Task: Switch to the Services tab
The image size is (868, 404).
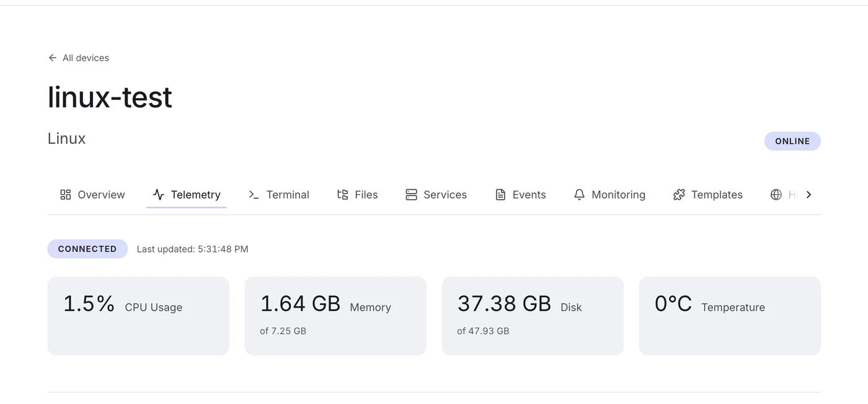Action: click(436, 195)
